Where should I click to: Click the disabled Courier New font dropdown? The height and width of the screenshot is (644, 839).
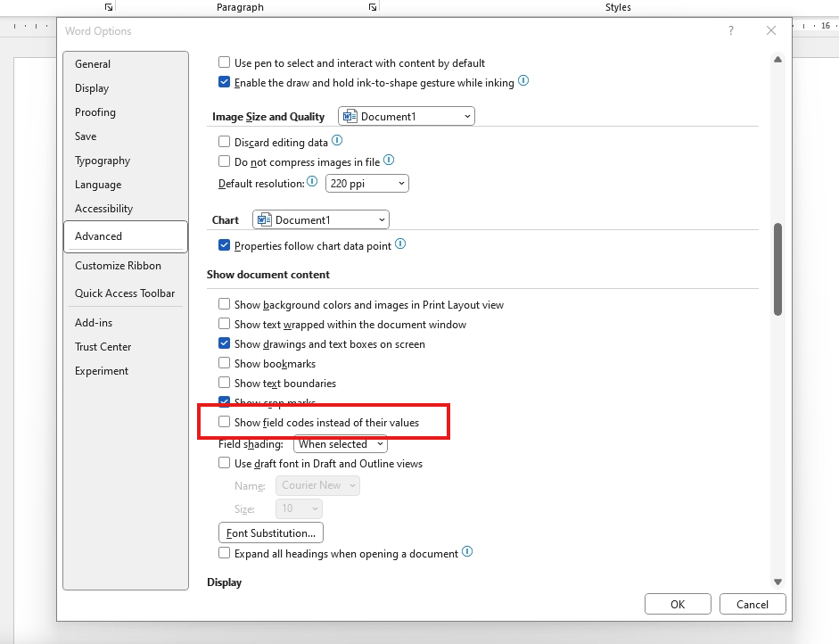[317, 485]
